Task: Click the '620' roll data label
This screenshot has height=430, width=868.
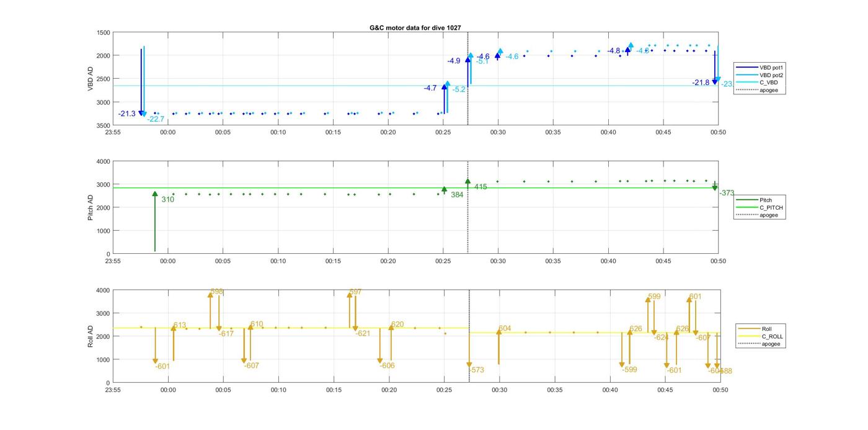Action: 397,325
